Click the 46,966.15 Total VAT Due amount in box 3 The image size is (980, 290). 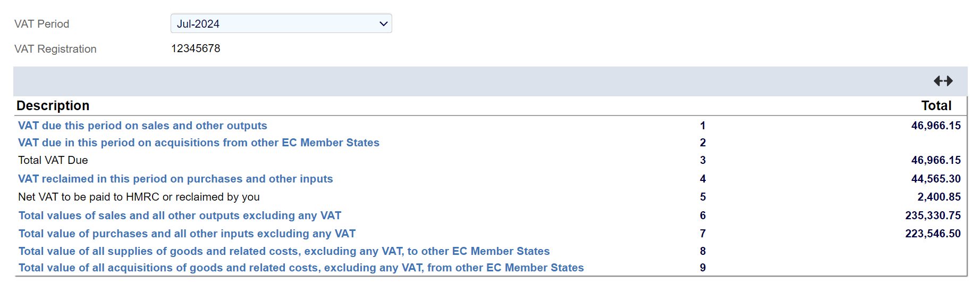(935, 160)
